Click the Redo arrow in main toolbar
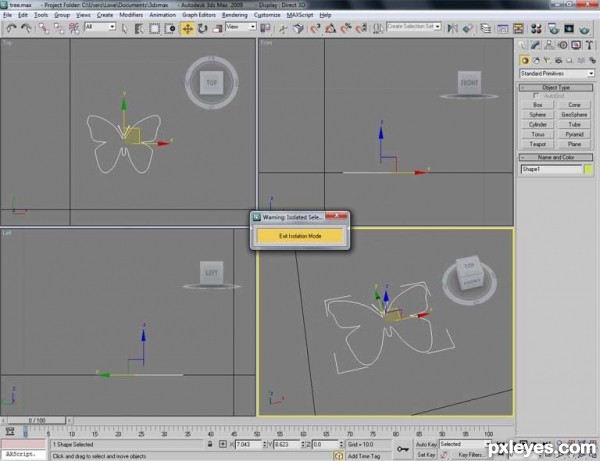 click(26, 28)
